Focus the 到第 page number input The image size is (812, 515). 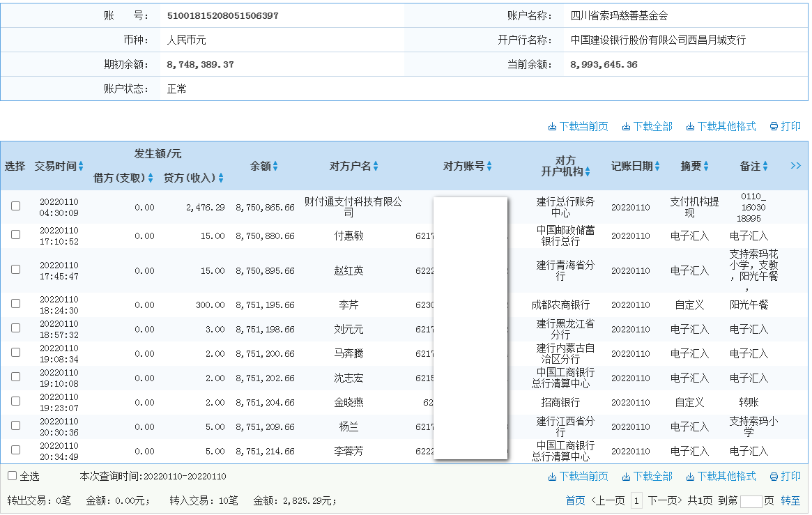751,501
